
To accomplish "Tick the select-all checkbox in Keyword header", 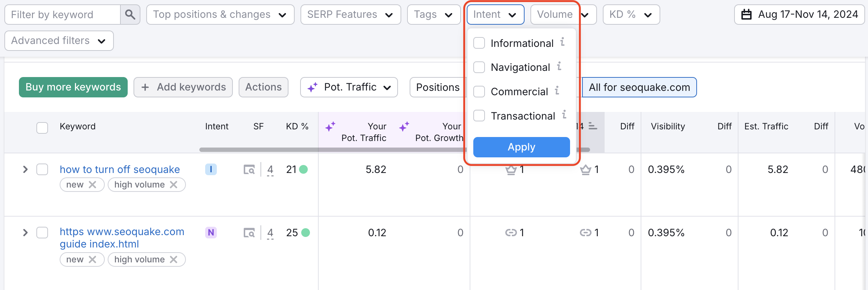I will [x=42, y=128].
